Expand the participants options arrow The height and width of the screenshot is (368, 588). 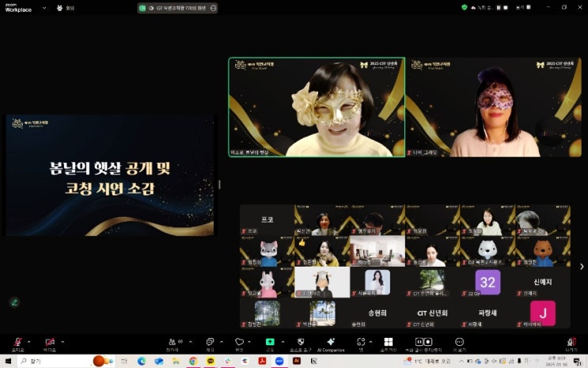(190, 342)
